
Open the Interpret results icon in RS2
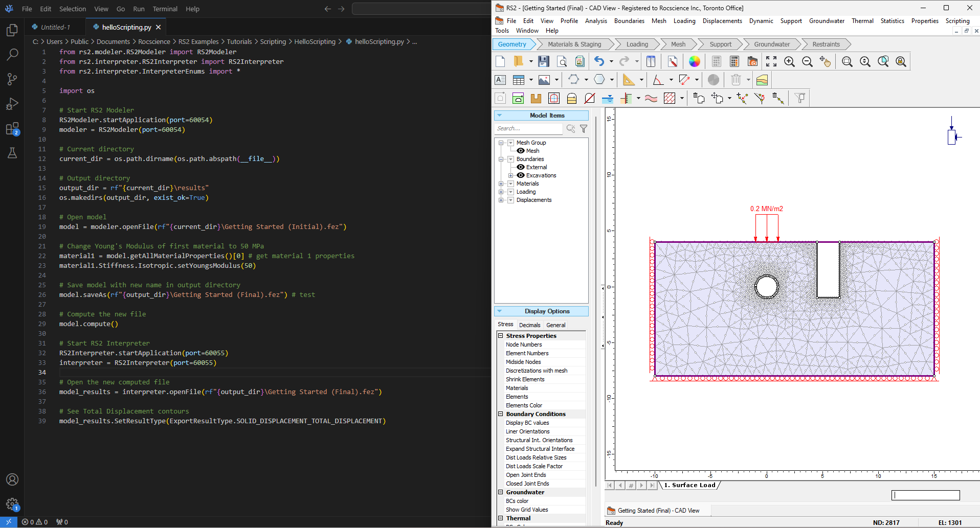coord(752,62)
